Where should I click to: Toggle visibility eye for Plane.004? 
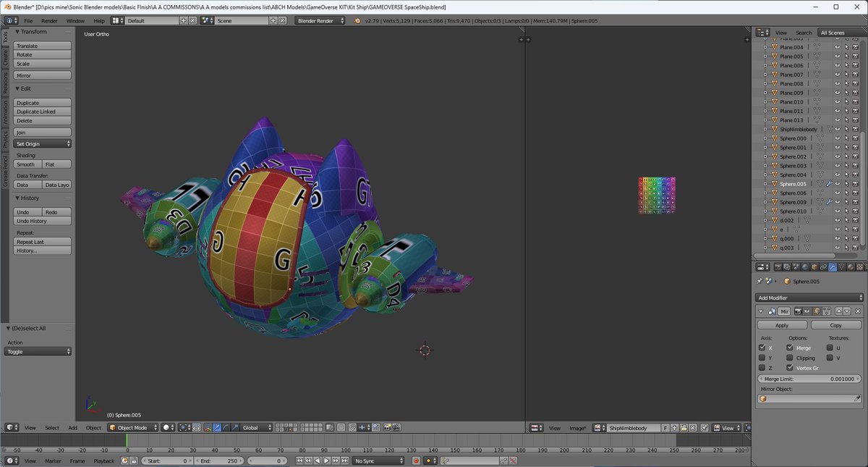[x=838, y=47]
